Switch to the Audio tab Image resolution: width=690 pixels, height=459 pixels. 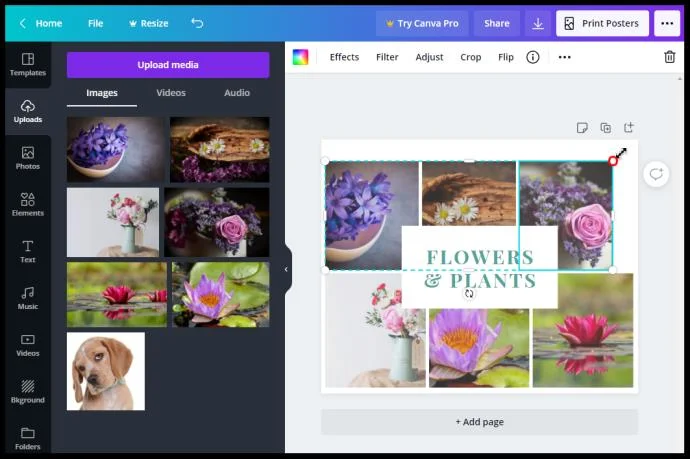237,93
